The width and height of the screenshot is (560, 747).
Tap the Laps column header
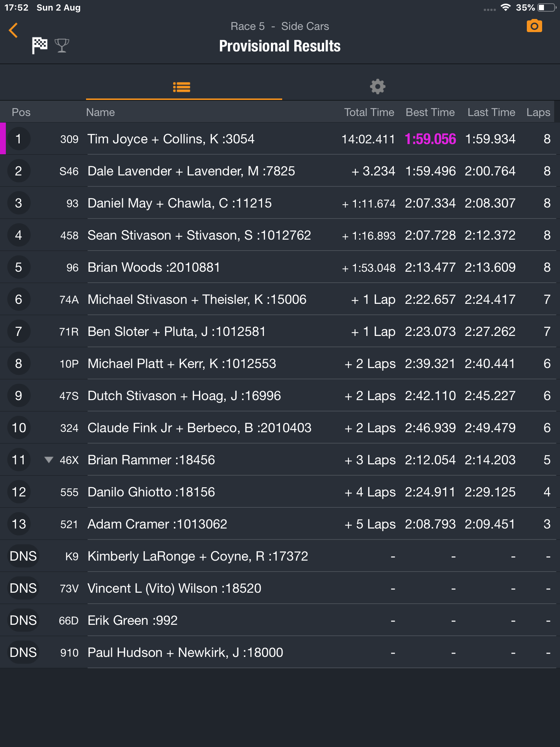coord(538,112)
